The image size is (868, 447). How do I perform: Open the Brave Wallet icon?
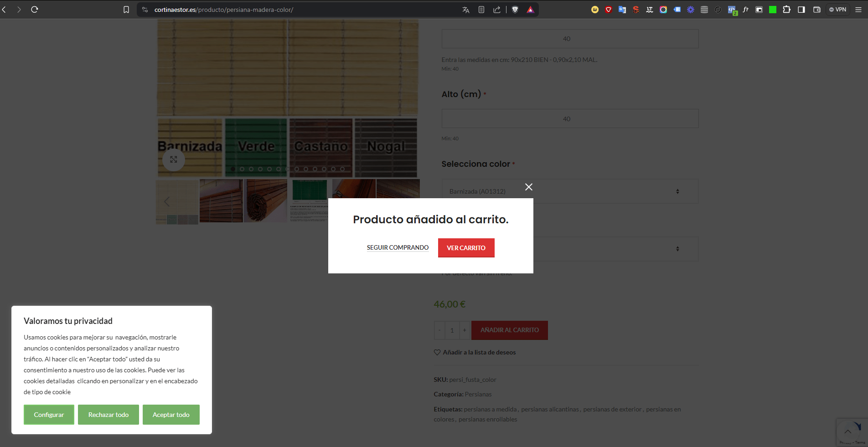tap(817, 10)
